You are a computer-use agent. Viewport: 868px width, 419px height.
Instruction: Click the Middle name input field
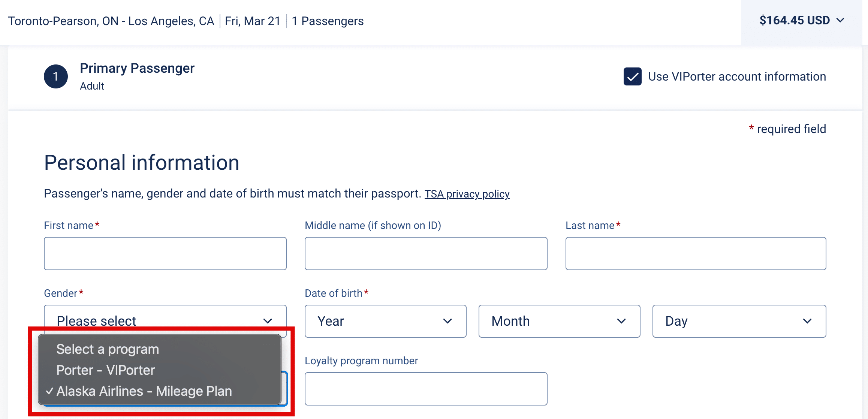(426, 253)
